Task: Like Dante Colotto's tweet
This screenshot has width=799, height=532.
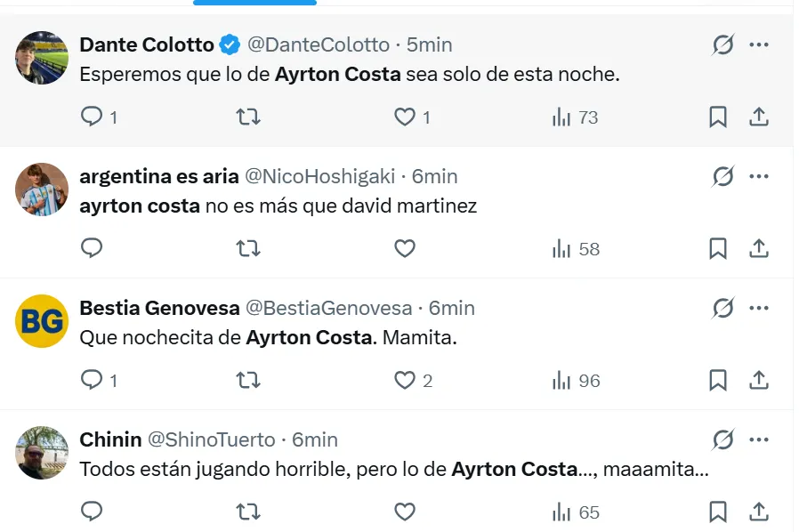Action: [x=405, y=117]
